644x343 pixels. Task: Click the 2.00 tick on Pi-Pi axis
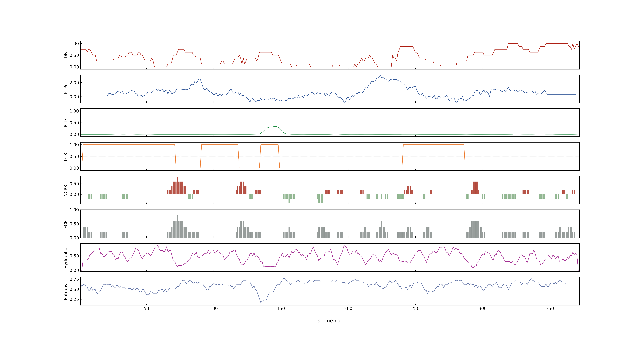tap(74, 83)
